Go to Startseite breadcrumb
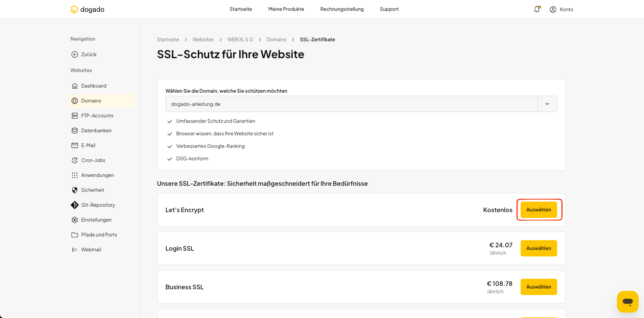This screenshot has height=318, width=644. point(168,40)
